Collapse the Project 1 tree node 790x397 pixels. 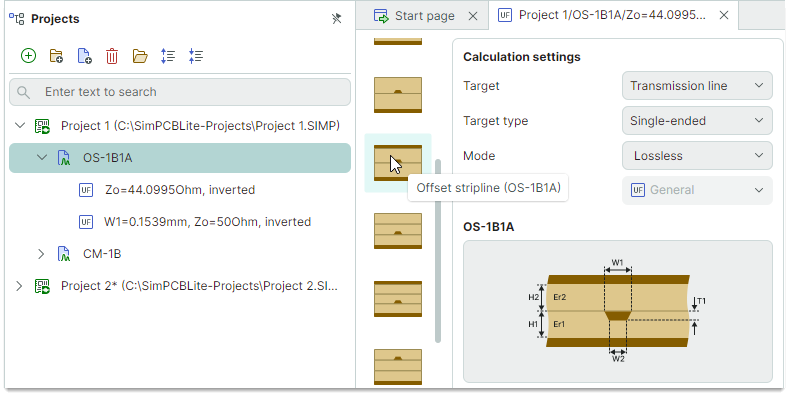[20, 125]
